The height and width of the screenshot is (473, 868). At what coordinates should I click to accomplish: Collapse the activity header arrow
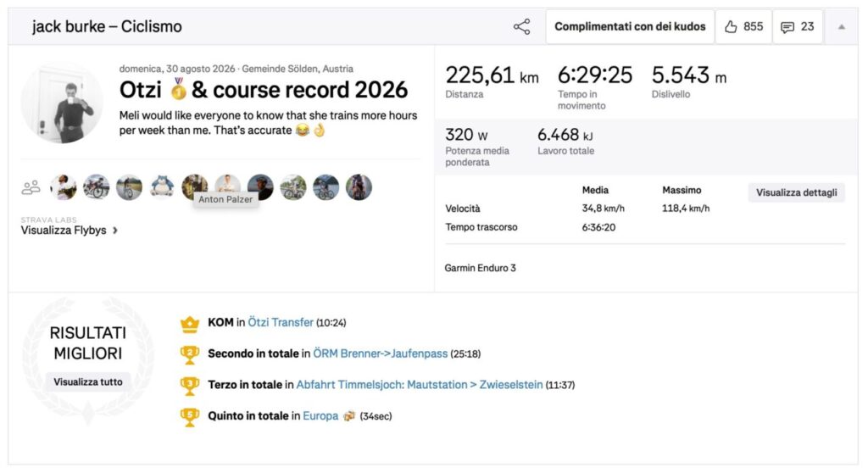(841, 26)
